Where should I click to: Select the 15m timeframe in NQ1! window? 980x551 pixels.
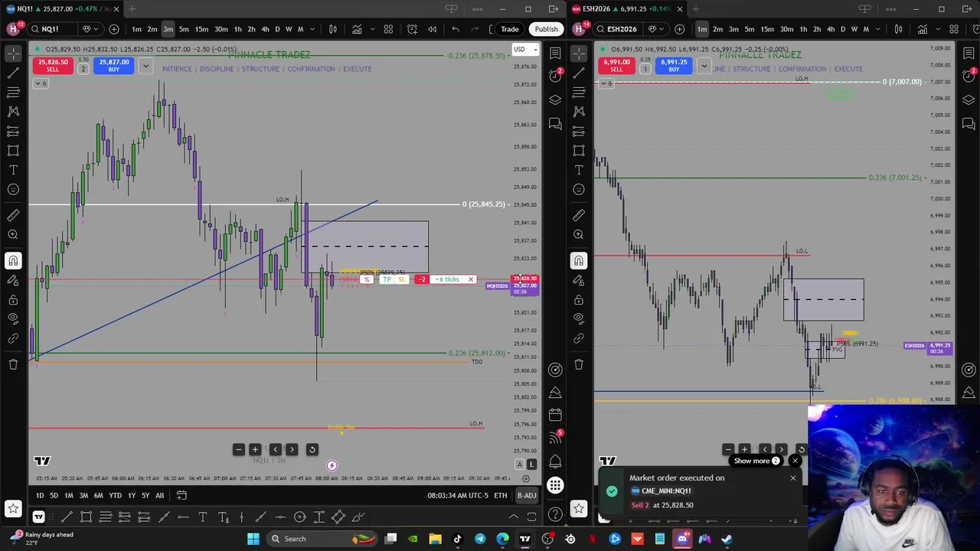click(201, 29)
